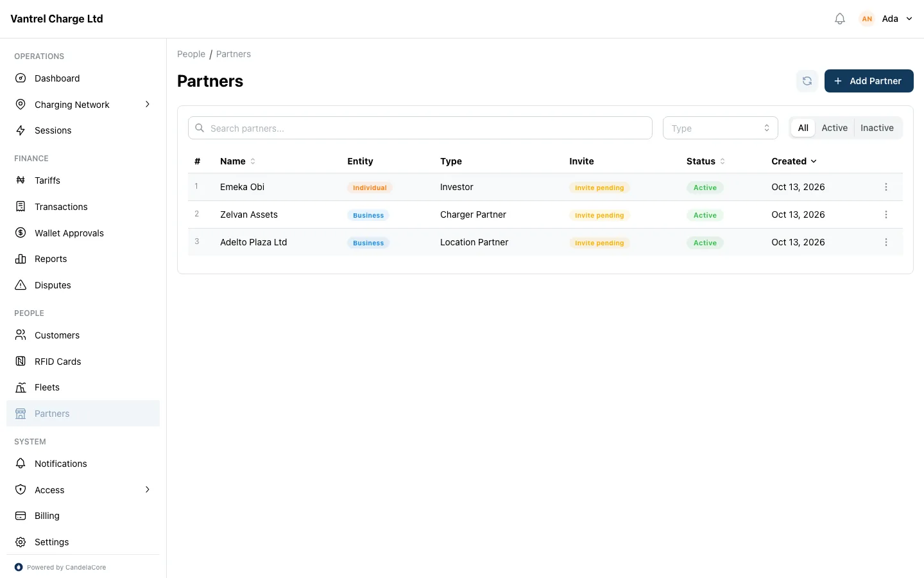Click the Transactions receipt icon

tap(21, 207)
